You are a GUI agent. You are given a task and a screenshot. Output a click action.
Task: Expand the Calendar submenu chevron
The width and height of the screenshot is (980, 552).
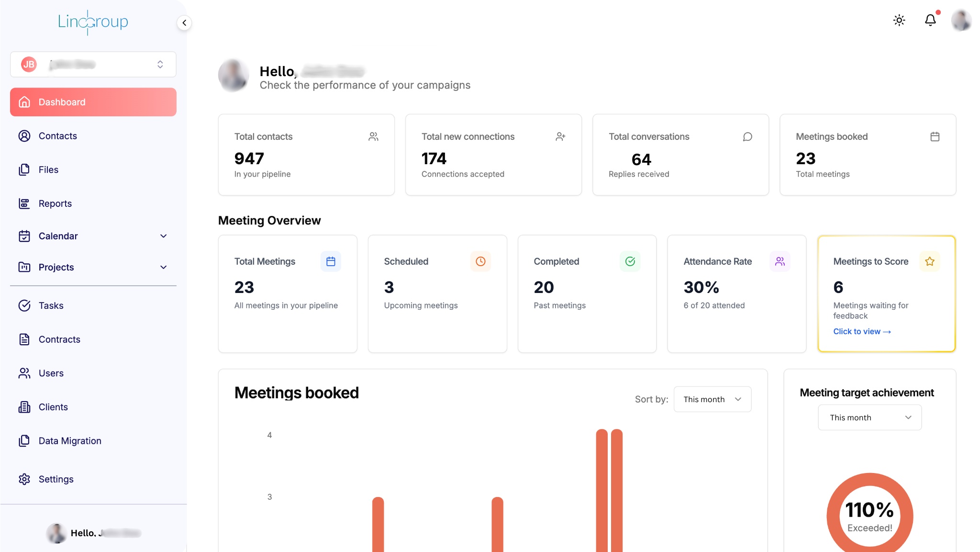pos(164,236)
